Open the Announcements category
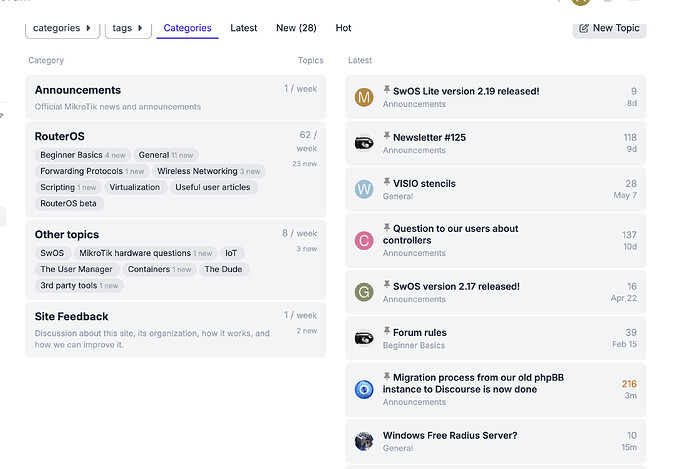The image size is (690, 469). (x=78, y=90)
